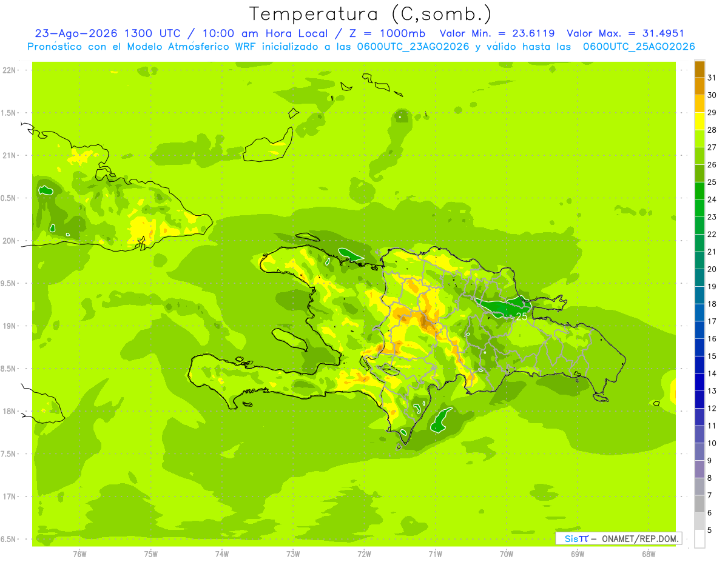The image size is (728, 562).
Task: Click the SisTT – ONAMET/REP.DOM. logo box
Action: 618,538
